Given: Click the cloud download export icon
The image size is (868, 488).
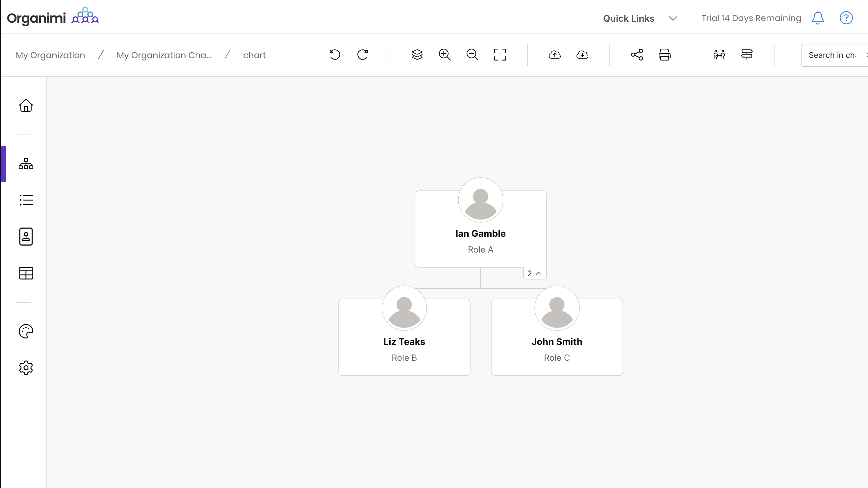Looking at the screenshot, I should [x=582, y=55].
